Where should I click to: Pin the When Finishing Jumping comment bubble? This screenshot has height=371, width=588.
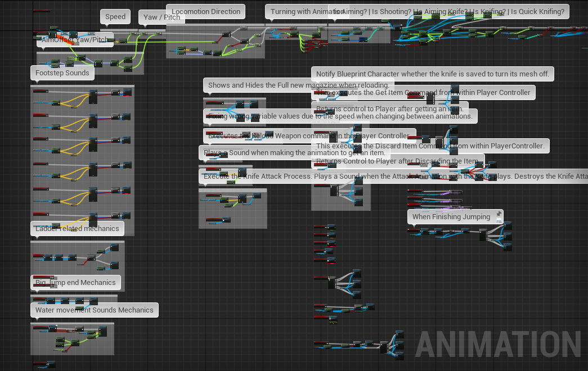tap(499, 214)
